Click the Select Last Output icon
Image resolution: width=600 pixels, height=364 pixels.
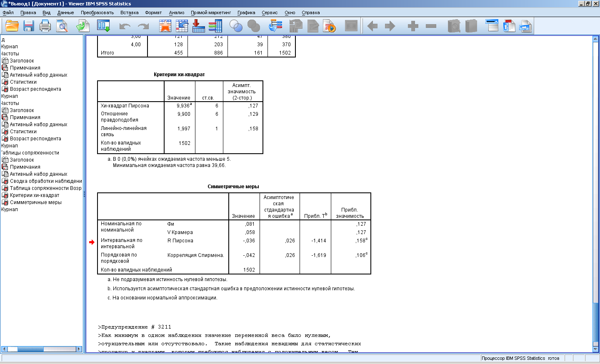coord(275,26)
